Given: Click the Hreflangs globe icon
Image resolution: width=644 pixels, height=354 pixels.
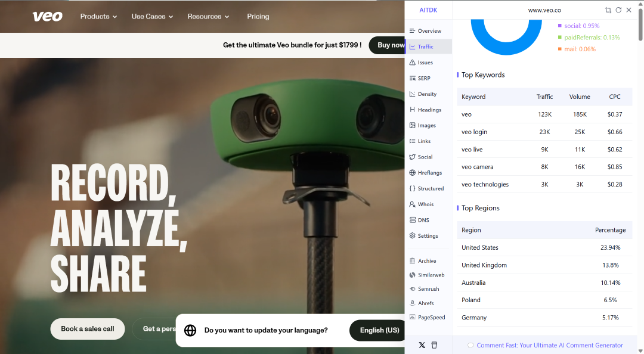Looking at the screenshot, I should (x=413, y=172).
